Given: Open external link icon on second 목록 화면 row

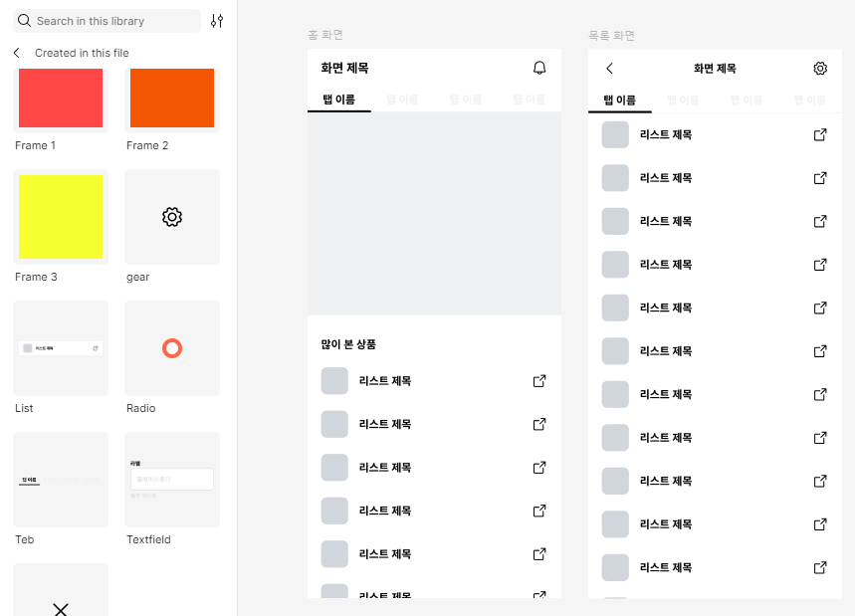Looking at the screenshot, I should click(820, 178).
